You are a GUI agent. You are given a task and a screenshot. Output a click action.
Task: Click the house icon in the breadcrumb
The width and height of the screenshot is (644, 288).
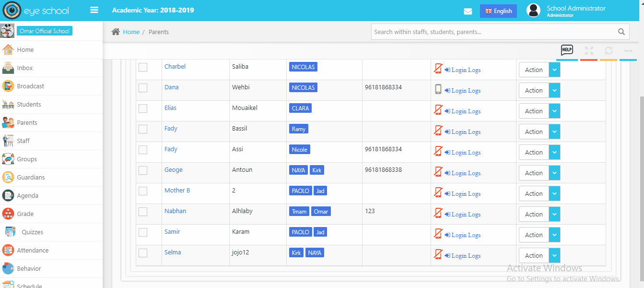[x=116, y=32]
